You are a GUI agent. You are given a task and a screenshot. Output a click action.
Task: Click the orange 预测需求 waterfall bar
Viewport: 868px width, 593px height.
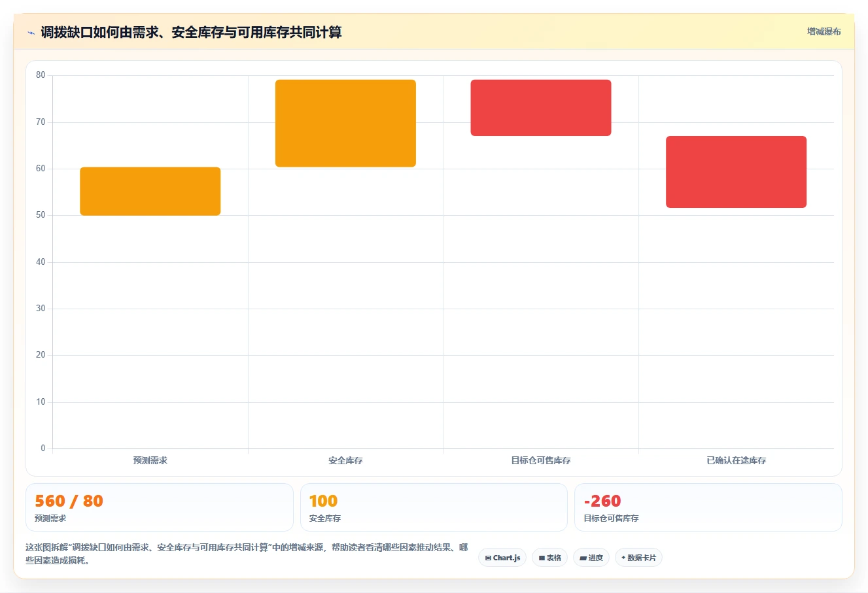tap(150, 192)
